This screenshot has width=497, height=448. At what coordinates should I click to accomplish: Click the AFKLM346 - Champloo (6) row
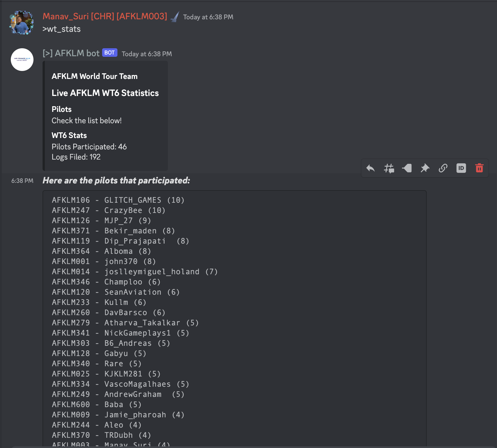click(x=106, y=282)
